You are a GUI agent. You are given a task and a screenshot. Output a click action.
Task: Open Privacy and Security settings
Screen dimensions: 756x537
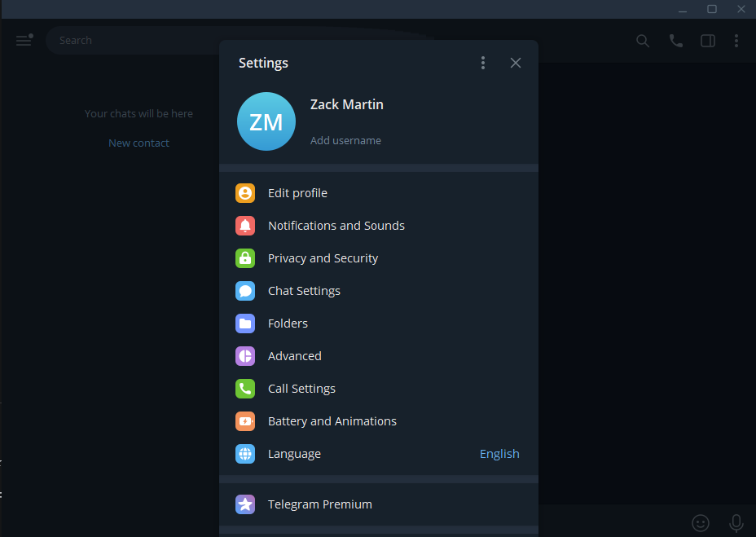coord(379,258)
